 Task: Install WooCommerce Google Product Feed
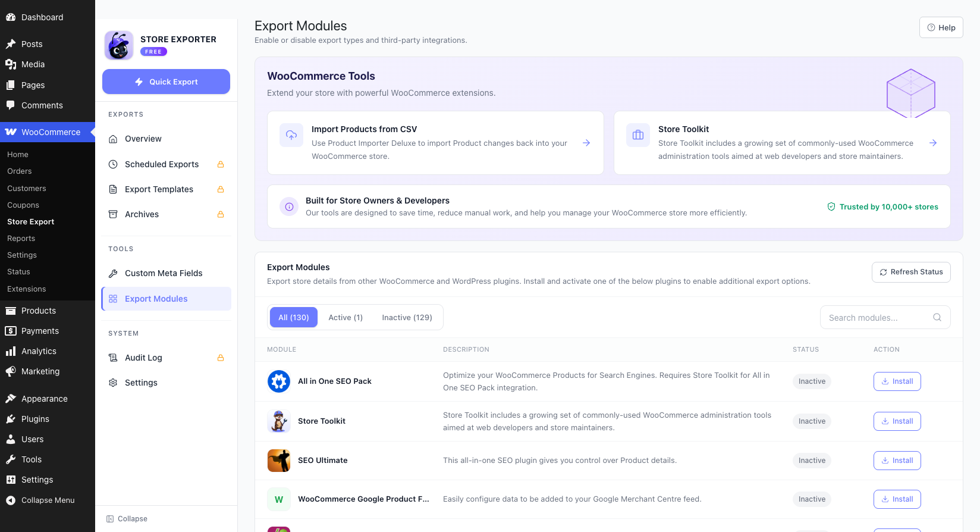click(897, 499)
